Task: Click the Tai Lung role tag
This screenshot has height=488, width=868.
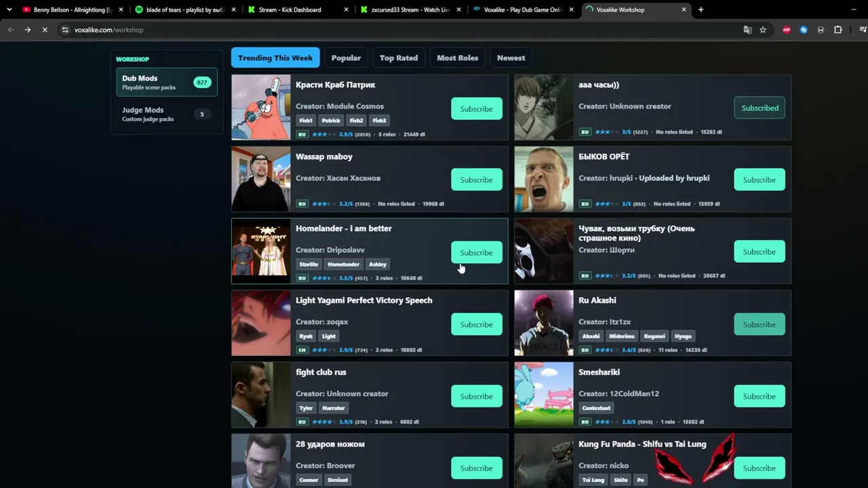Action: coord(593,480)
